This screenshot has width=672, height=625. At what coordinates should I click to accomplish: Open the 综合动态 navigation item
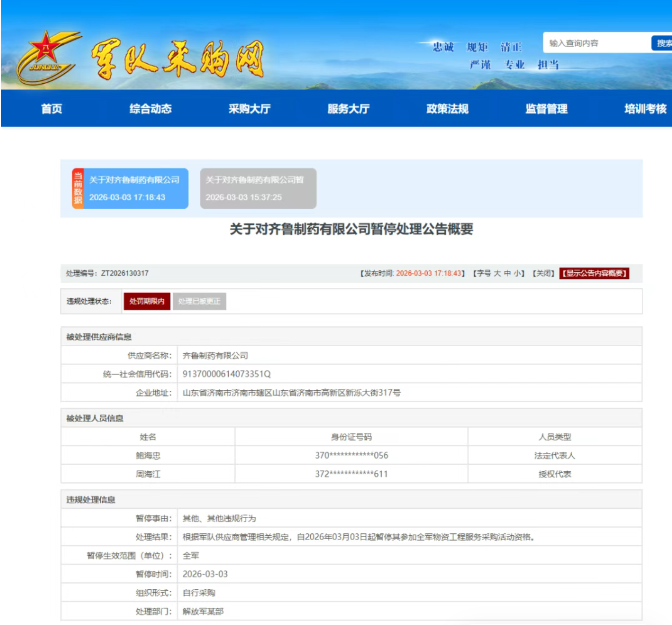click(x=150, y=109)
